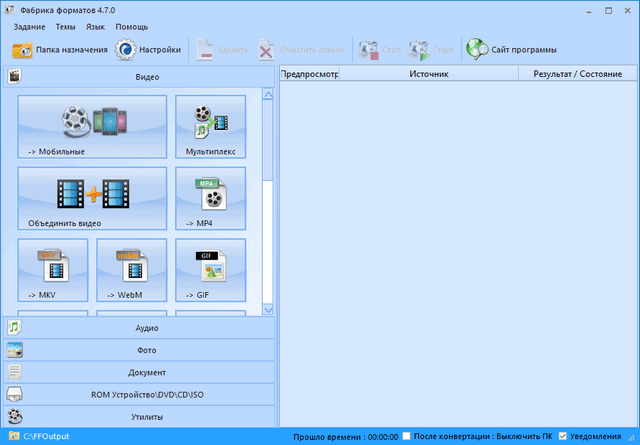Toggle the Уведомления checkbox
This screenshot has height=445, width=640.
coord(565,437)
